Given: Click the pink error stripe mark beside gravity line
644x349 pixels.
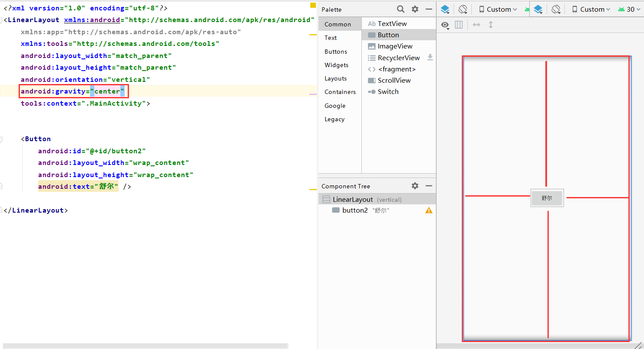Looking at the screenshot, I should (313, 93).
